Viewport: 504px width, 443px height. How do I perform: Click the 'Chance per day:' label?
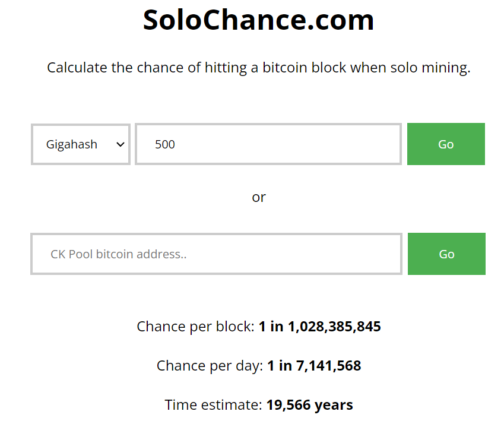[210, 366]
